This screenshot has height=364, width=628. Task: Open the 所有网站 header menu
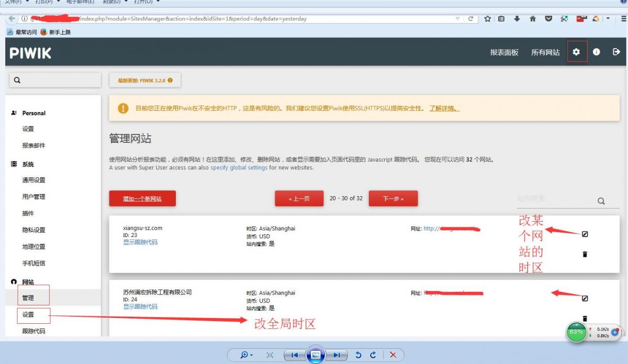click(x=545, y=52)
